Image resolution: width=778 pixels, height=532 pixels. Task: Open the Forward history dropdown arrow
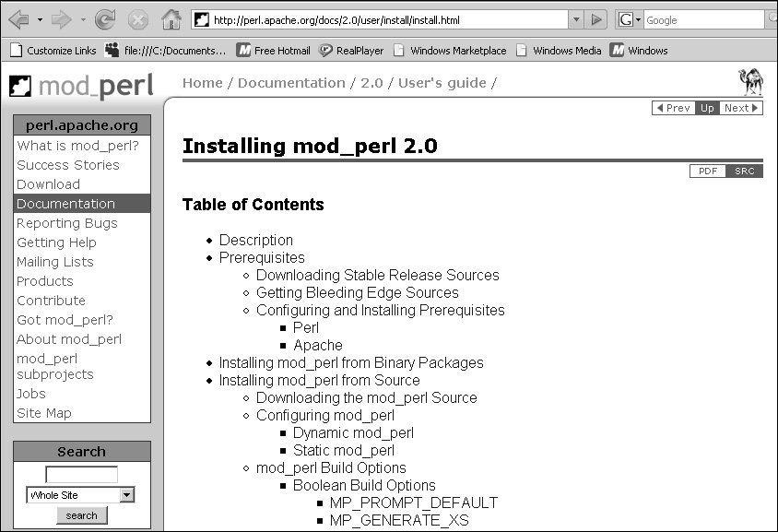83,20
